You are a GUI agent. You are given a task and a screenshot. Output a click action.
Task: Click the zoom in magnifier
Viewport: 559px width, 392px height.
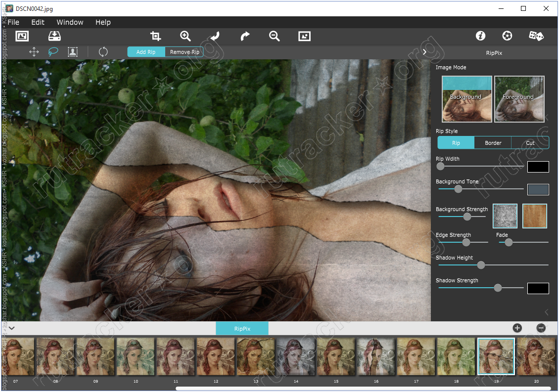(x=186, y=36)
